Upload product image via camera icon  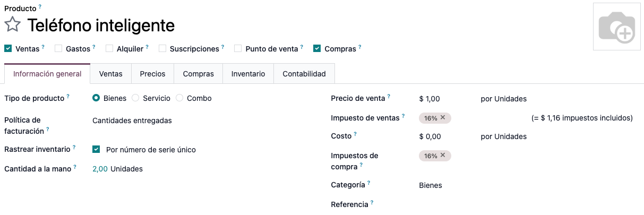(616, 27)
